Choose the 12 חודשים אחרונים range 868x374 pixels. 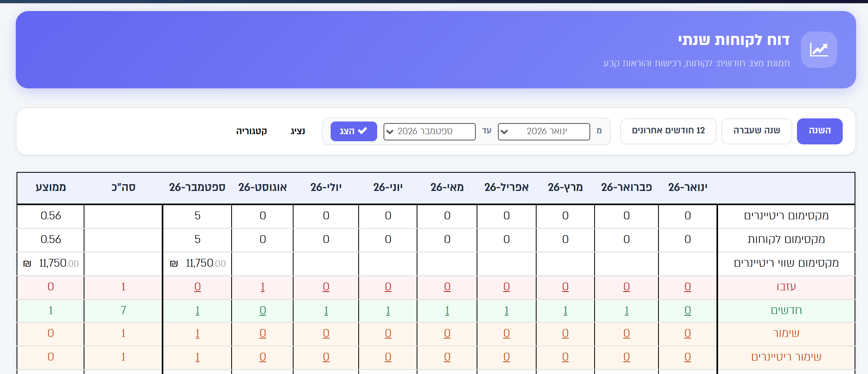point(668,131)
